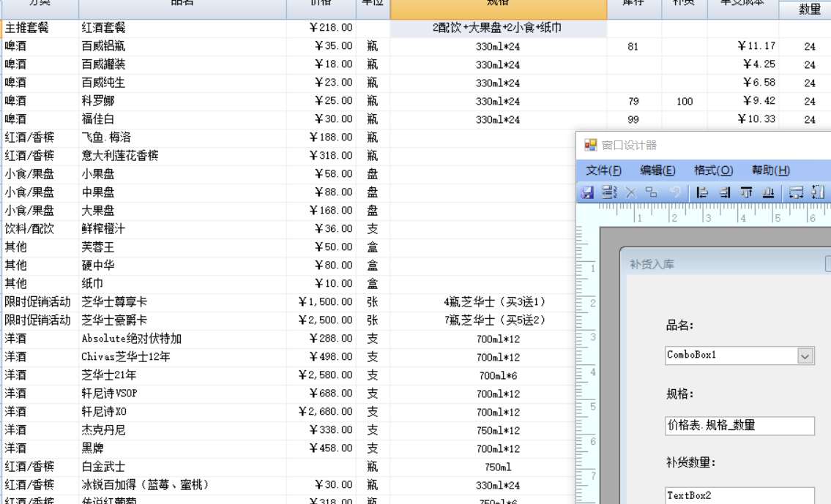Select the 飞鱼.梅洛 product cell
Screen dimensions: 831x504
(183, 138)
